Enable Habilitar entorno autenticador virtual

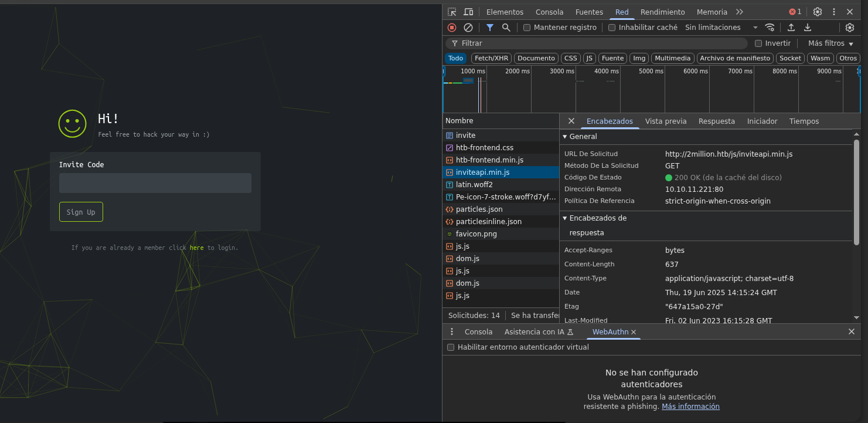[451, 347]
